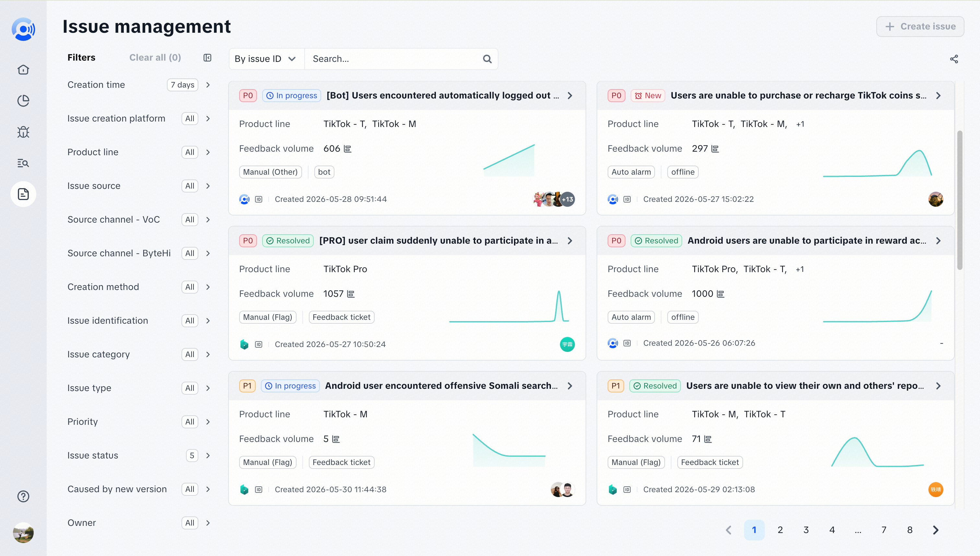Click the share icon at top right

pyautogui.click(x=954, y=59)
